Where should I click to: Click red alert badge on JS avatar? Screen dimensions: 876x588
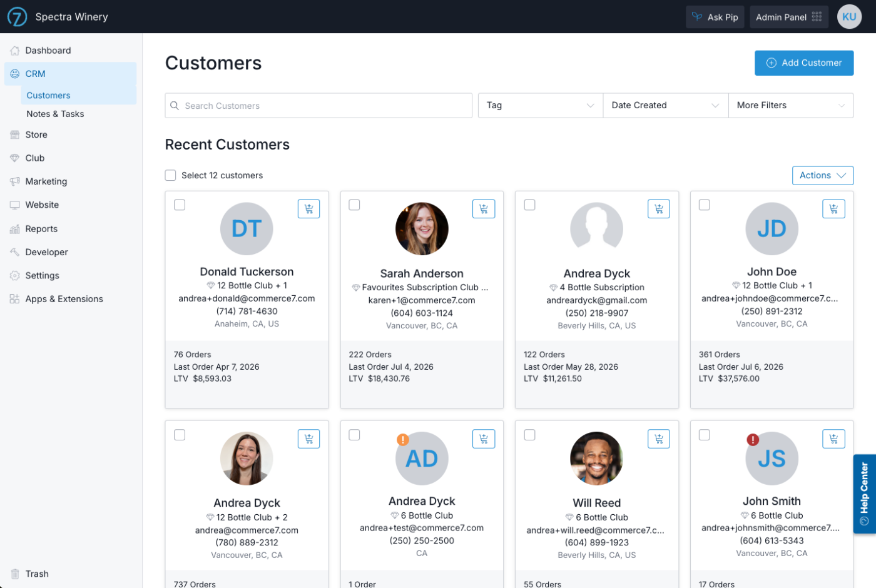point(753,440)
